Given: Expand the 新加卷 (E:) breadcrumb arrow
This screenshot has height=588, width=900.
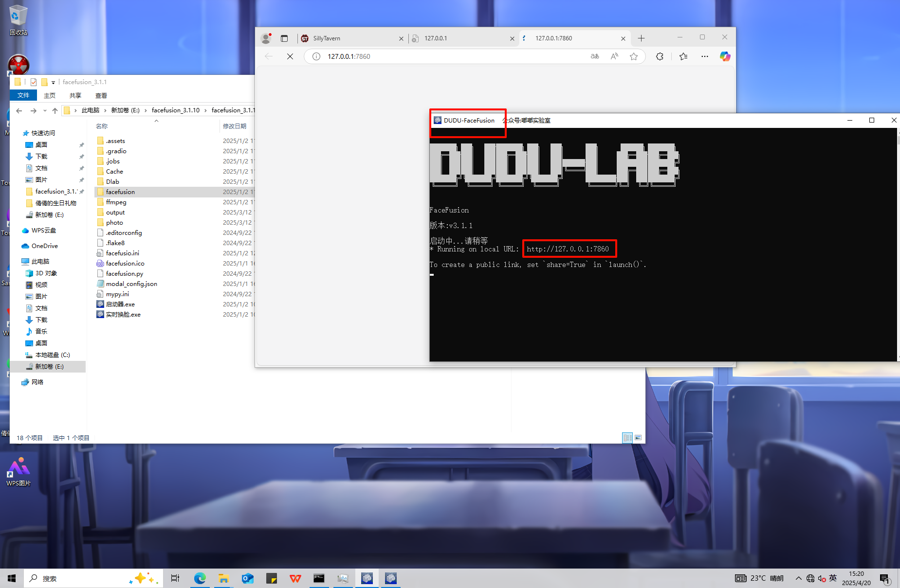Looking at the screenshot, I should pos(146,110).
